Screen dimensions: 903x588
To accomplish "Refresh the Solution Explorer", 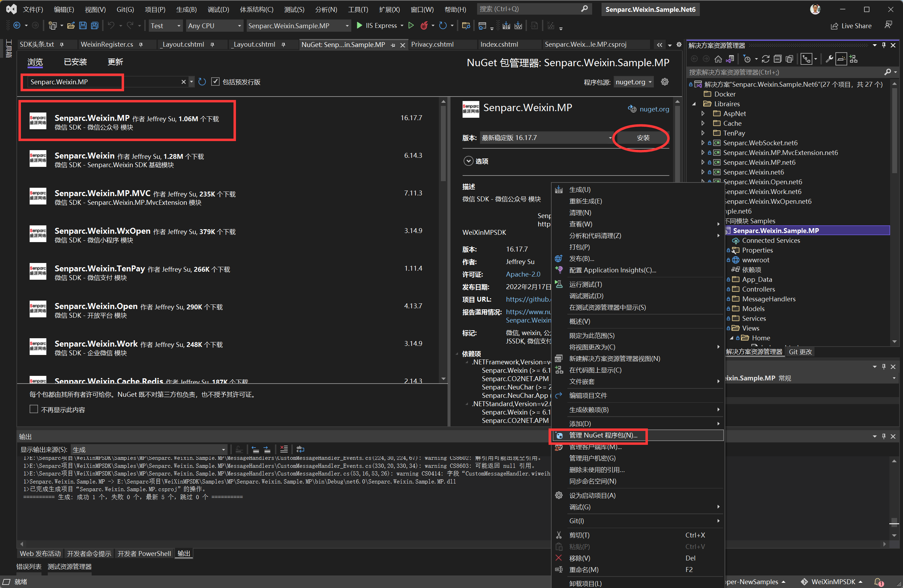I will [766, 59].
